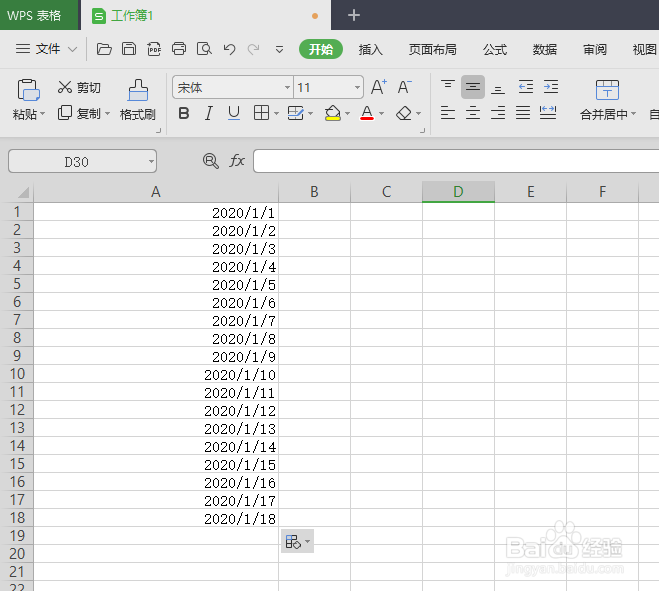This screenshot has height=591, width=659.
Task: Apply yellow fill color bucket
Action: point(332,113)
